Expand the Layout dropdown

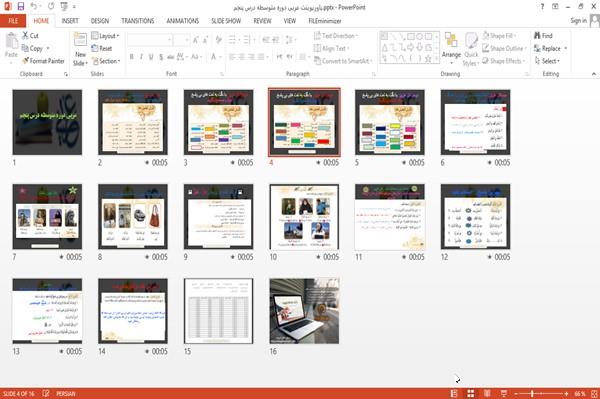pos(106,36)
